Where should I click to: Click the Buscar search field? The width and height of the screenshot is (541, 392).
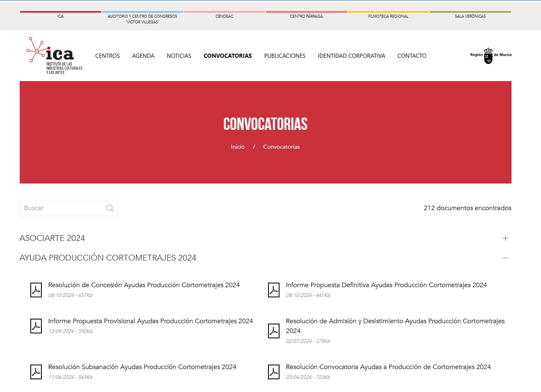click(62, 208)
